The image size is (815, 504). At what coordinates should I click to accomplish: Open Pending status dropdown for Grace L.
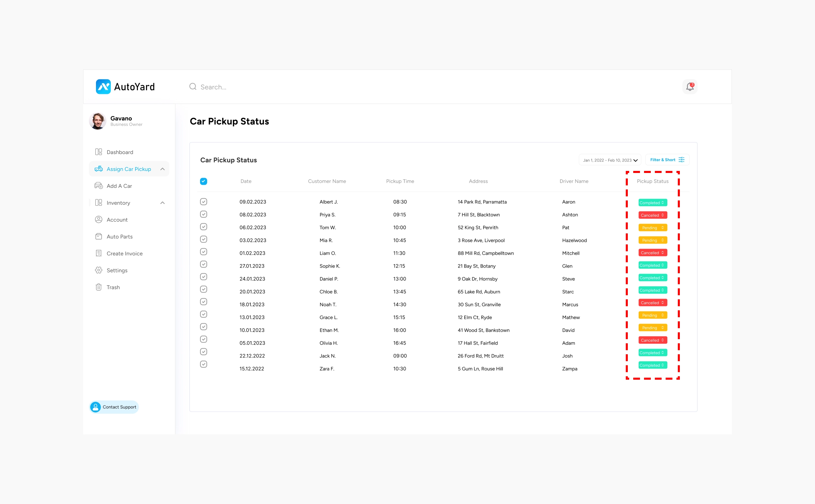[652, 315]
